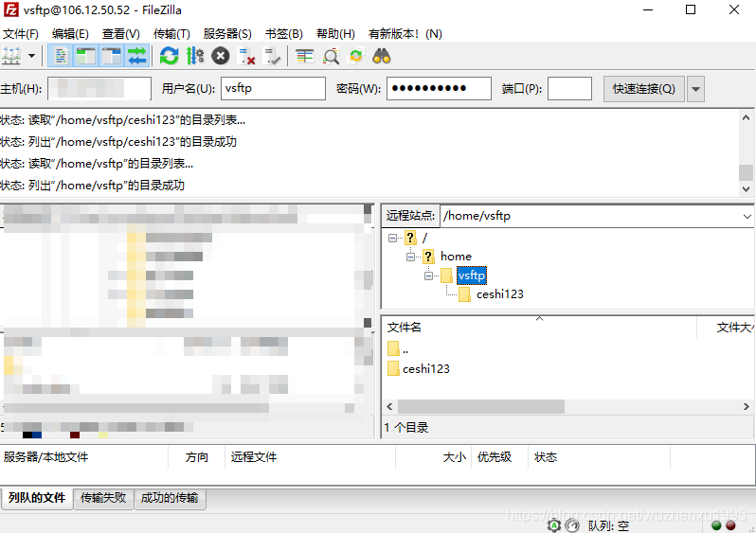Click the FileZilla logo in title bar
756x533 pixels.
tap(10, 9)
